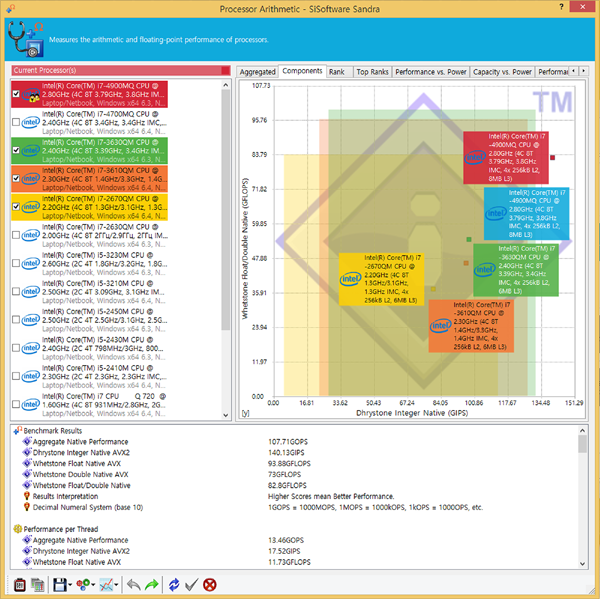Select Whetstone Float/Double Native result row
Viewport: 600px width, 599px height.
(x=295, y=485)
